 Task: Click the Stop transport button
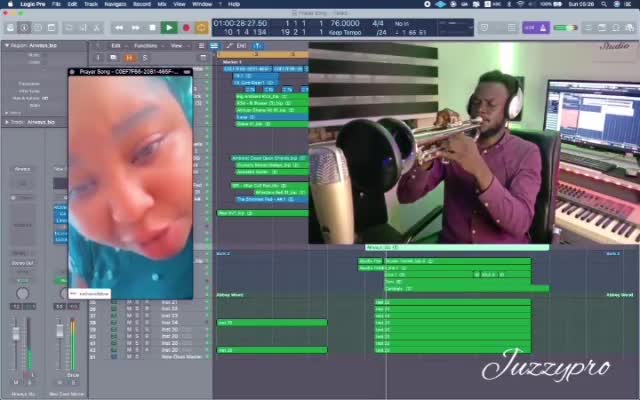pos(152,28)
